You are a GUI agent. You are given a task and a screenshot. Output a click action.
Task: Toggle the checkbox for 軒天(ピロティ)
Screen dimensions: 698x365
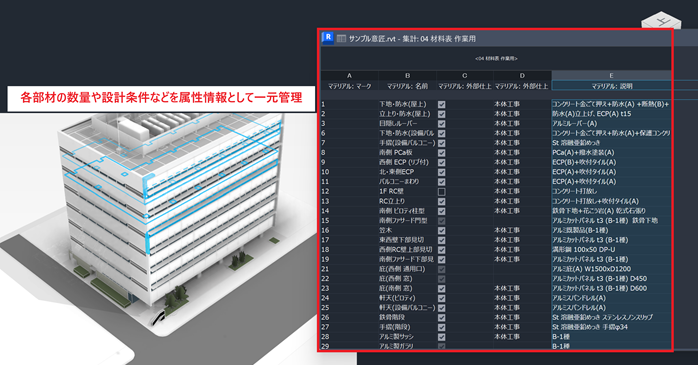(x=441, y=298)
